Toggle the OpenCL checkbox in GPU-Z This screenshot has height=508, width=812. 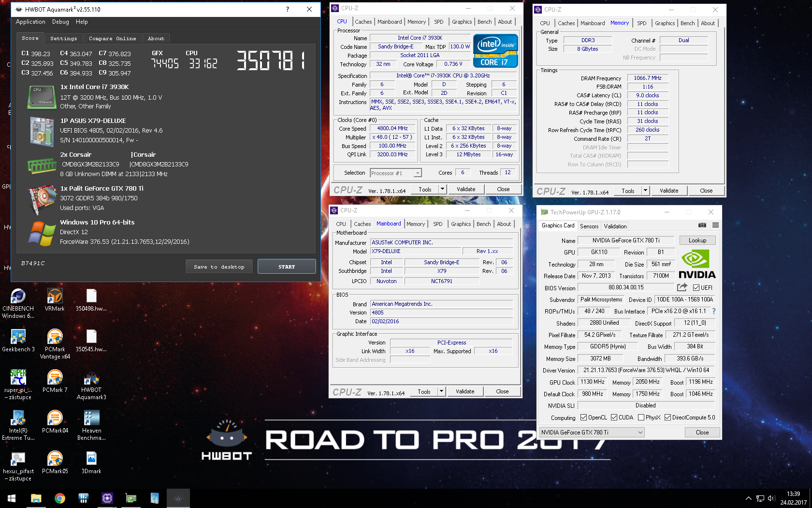pos(583,418)
